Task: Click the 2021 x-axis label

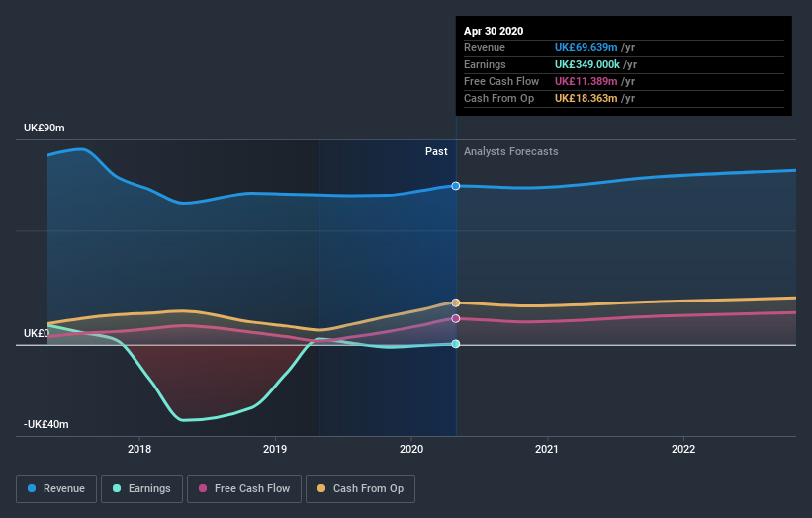Action: coord(547,449)
